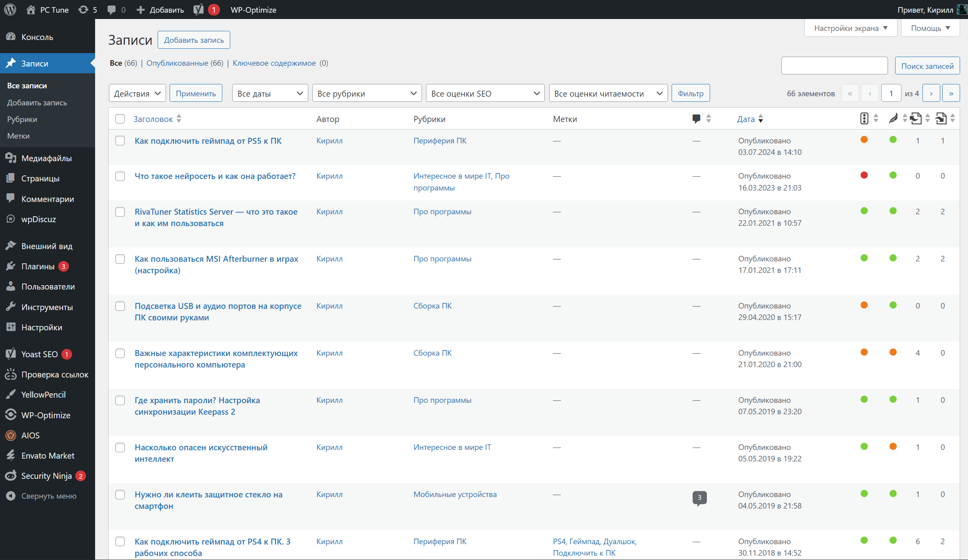Click the Security Ninja sidebar icon

coord(11,476)
